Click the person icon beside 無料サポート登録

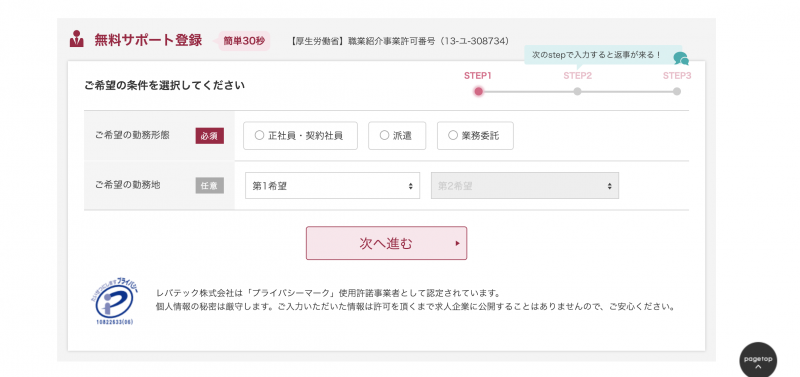(x=77, y=39)
